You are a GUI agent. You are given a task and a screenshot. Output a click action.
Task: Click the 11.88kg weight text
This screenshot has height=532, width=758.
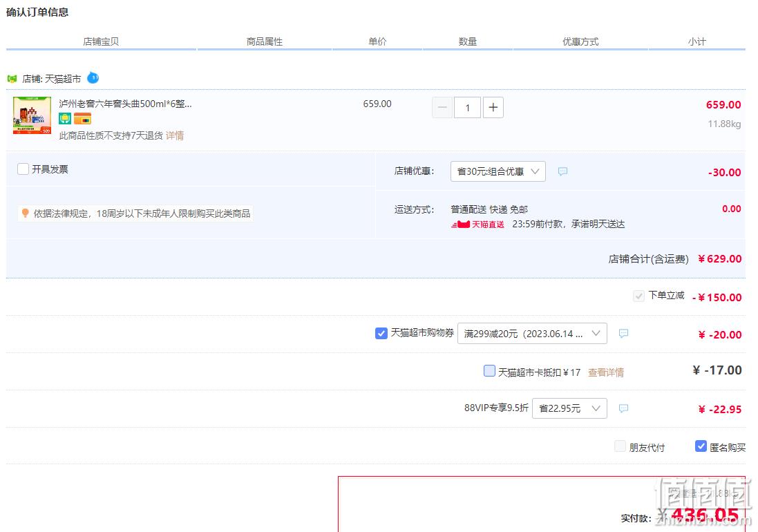click(x=724, y=124)
